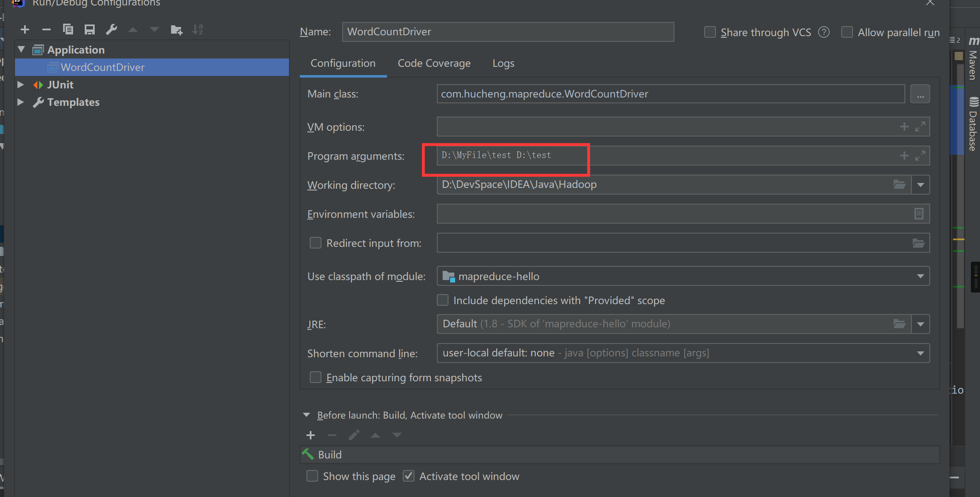Move the configuration down in the left toolbar
The height and width of the screenshot is (497, 980).
[154, 29]
